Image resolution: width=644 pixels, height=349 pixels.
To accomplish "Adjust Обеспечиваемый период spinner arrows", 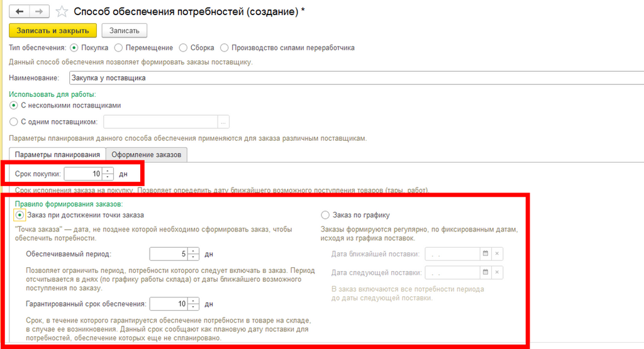I will click(x=193, y=254).
